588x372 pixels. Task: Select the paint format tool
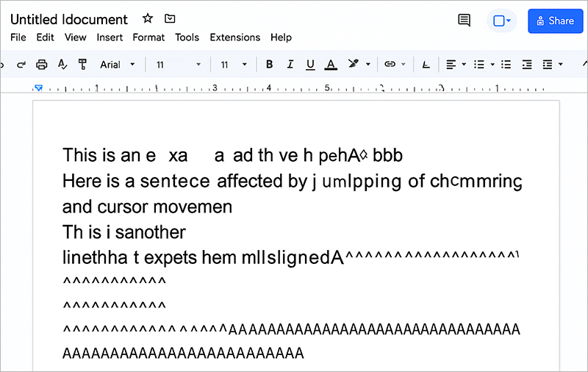click(82, 65)
